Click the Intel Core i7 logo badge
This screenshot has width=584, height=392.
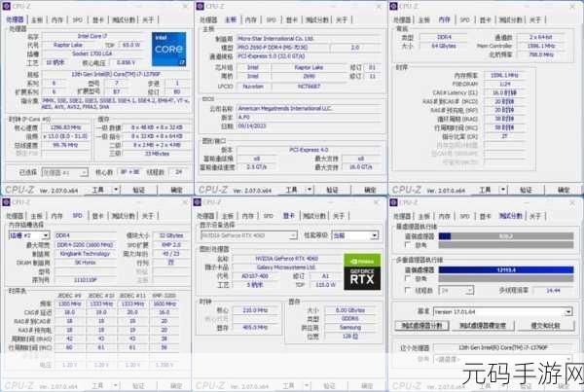(x=168, y=50)
